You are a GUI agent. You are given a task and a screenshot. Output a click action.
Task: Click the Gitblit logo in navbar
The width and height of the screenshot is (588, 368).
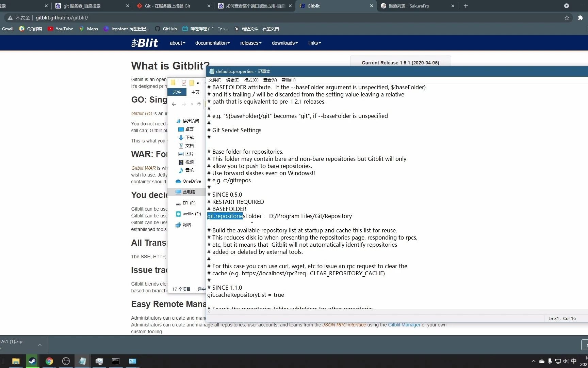pos(145,43)
